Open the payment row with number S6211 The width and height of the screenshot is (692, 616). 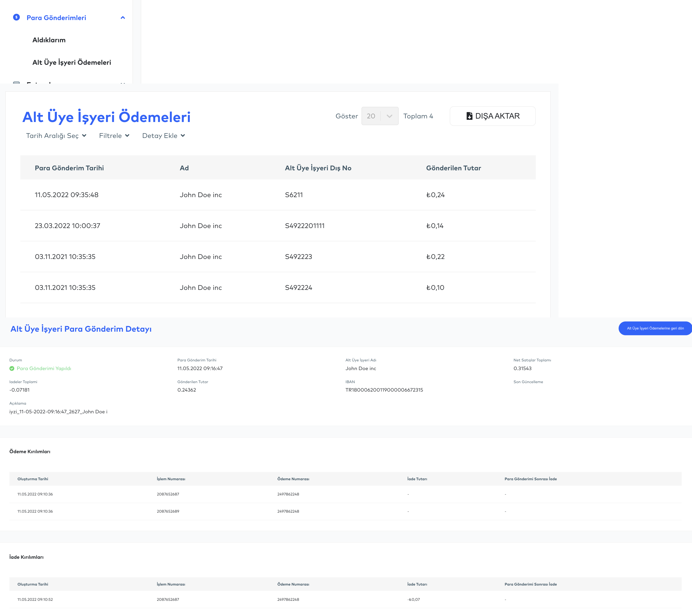click(294, 195)
